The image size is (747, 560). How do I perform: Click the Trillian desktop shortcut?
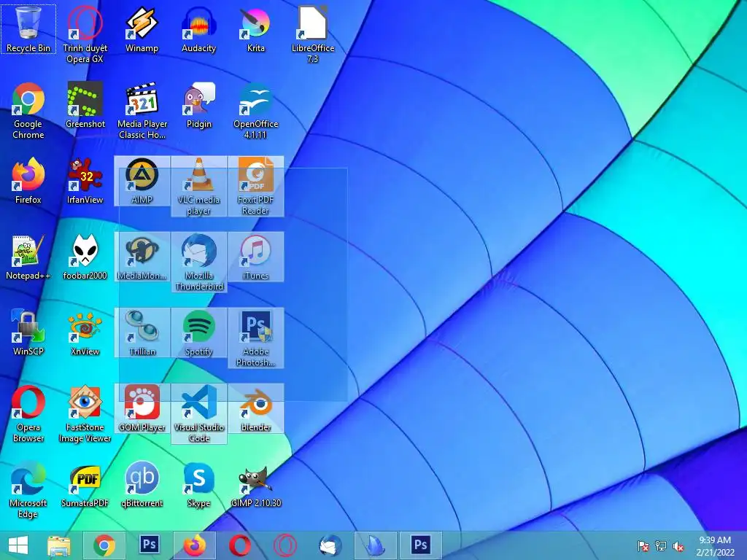pos(142,332)
